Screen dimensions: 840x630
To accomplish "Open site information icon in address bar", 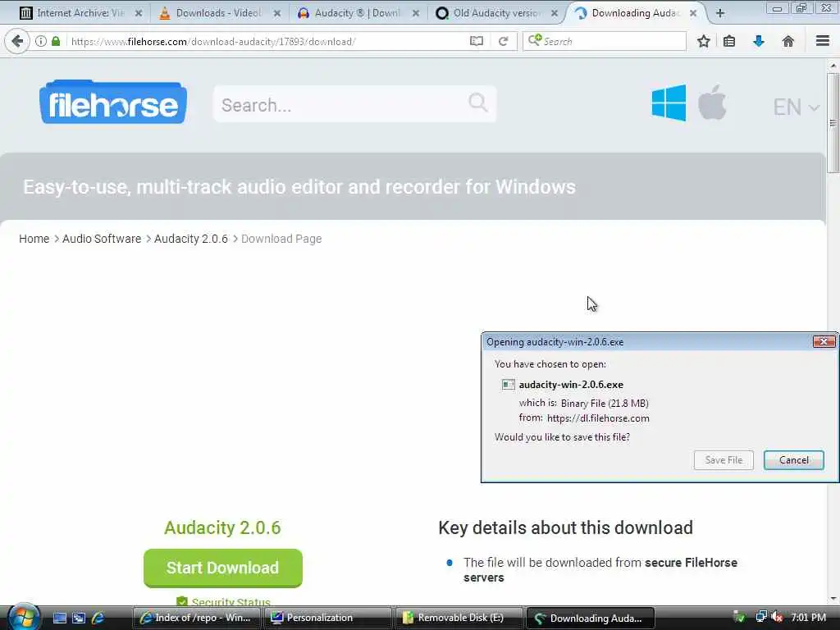I will [41, 41].
